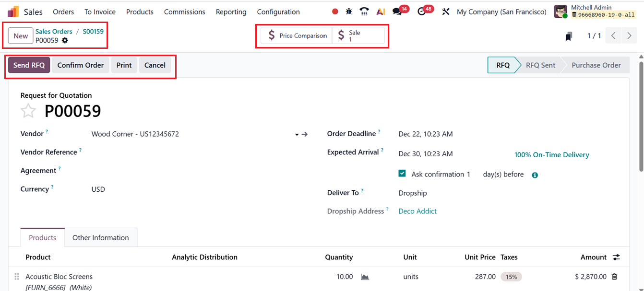Viewport: 644px width, 291px height.
Task: Open the conversations chat icon
Action: pyautogui.click(x=397, y=12)
